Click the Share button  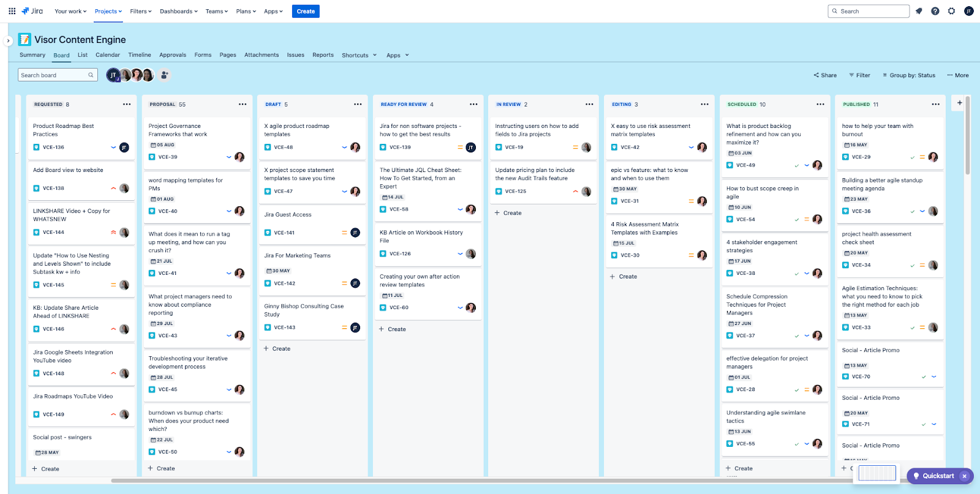(x=825, y=75)
